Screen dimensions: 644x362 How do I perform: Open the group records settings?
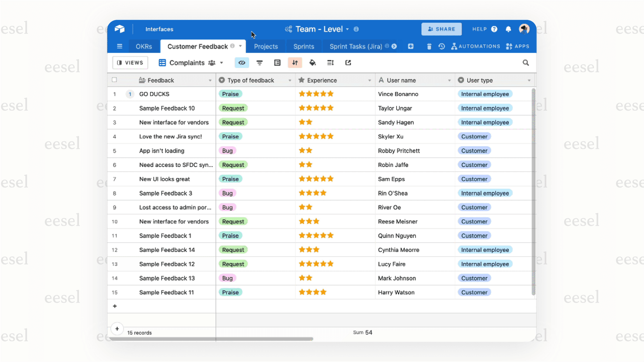coord(277,62)
